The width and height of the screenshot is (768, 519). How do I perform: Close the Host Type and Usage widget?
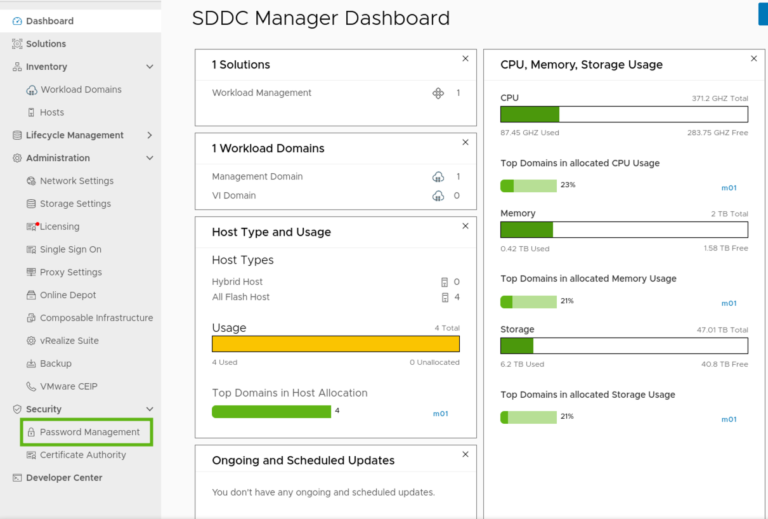point(465,226)
